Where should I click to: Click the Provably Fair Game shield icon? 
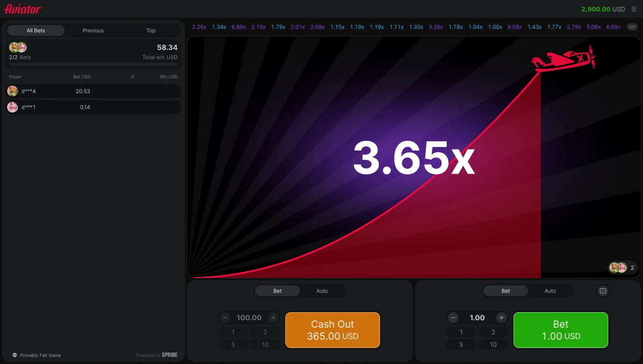point(15,355)
